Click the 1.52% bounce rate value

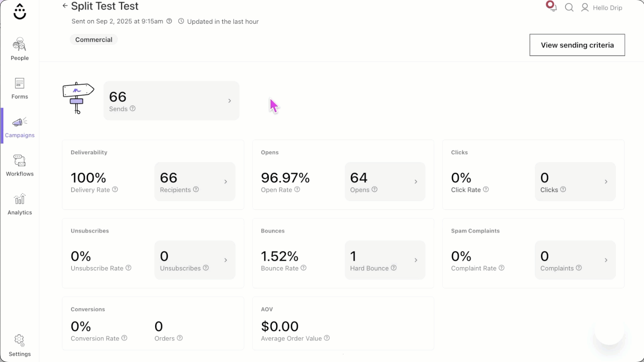280,256
